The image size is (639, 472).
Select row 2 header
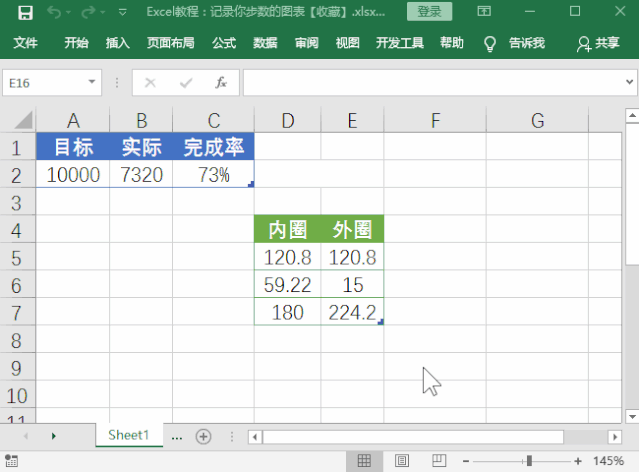click(16, 175)
